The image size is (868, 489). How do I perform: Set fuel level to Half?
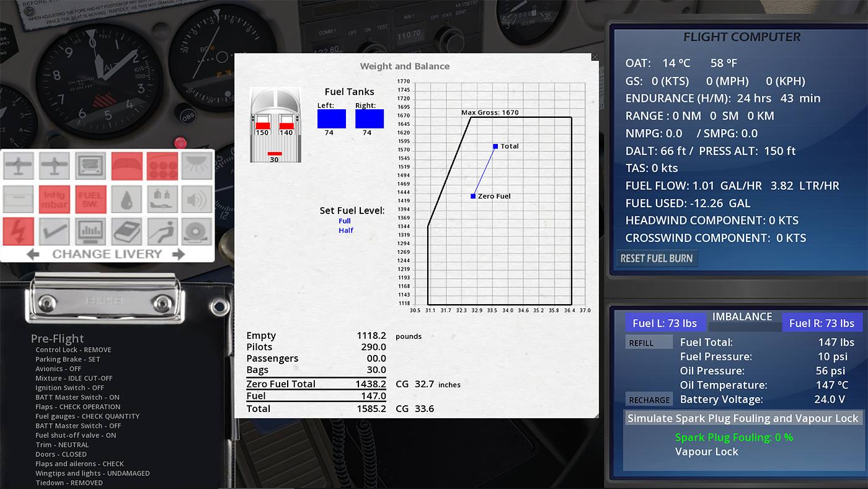[345, 230]
